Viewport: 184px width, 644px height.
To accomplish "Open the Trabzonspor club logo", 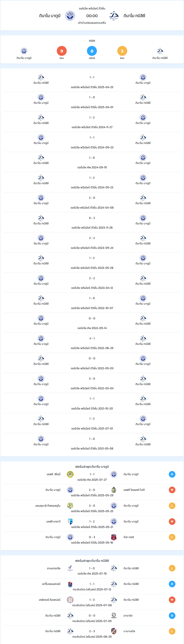I will [70, 584].
